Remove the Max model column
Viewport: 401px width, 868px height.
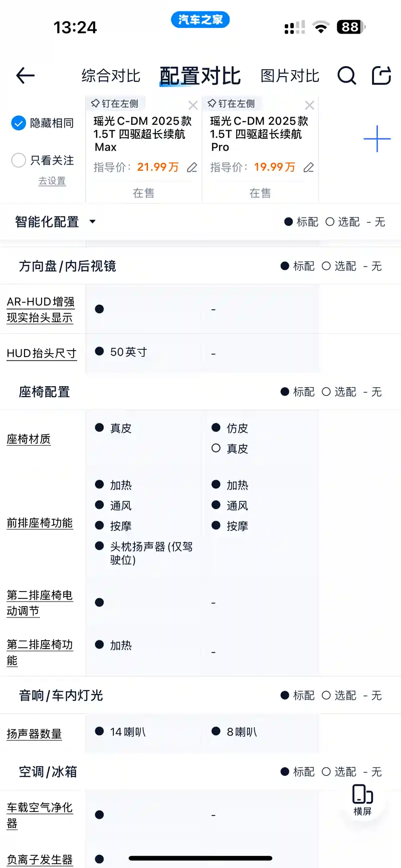pos(193,105)
